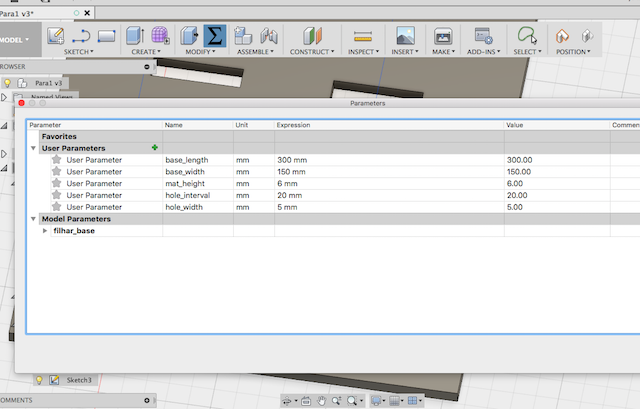Click the Zoom Window magnifier icon
This screenshot has width=640, height=409.
tap(352, 401)
